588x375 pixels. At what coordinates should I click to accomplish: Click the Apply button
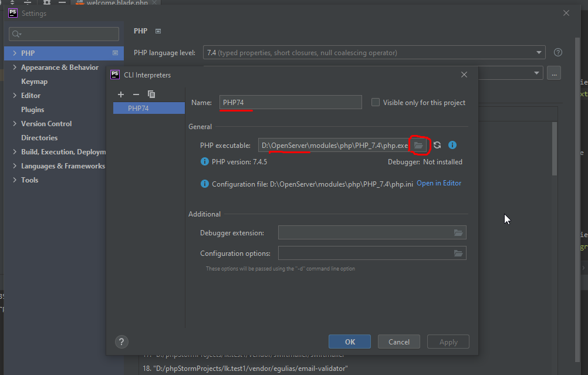tap(448, 342)
